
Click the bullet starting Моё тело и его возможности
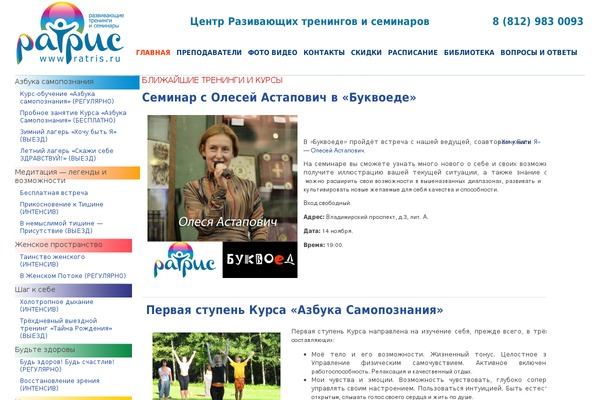coord(429,363)
